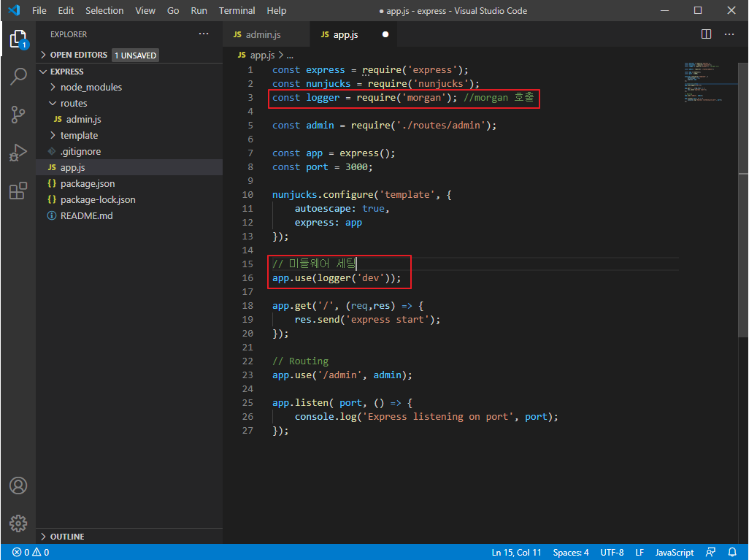
Task: Open the Help menu
Action: pos(276,10)
